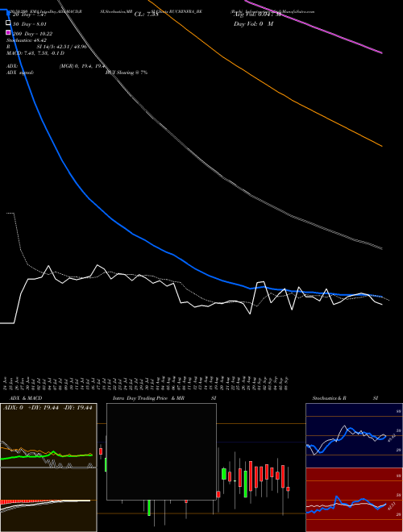Image resolution: width=403 pixels, height=532 pixels.
Task: Click the magenta 200 Day legend swatch
Action: click(9, 32)
